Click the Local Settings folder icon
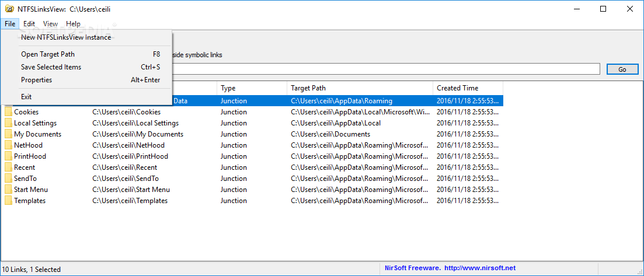The image size is (644, 276). 8,123
